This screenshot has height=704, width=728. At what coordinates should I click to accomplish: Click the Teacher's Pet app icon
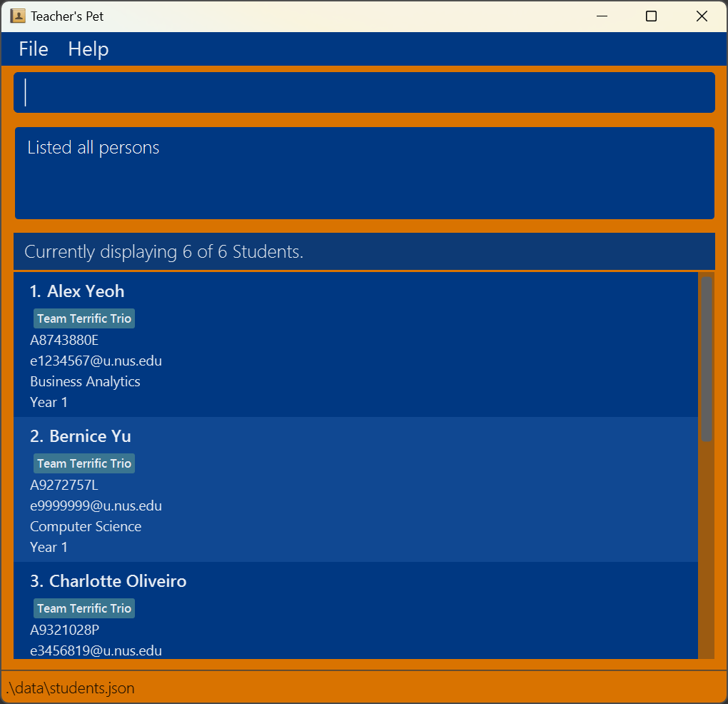click(18, 16)
